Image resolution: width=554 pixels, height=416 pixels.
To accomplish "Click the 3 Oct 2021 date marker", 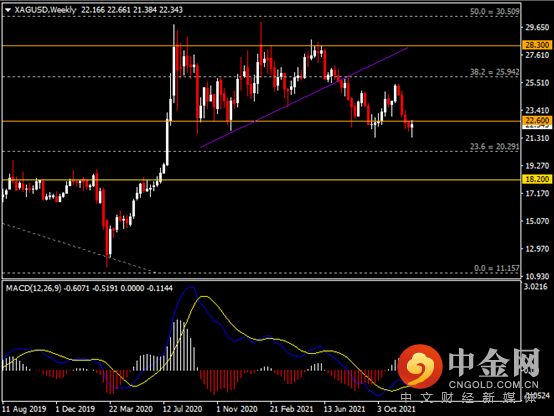I will [396, 409].
